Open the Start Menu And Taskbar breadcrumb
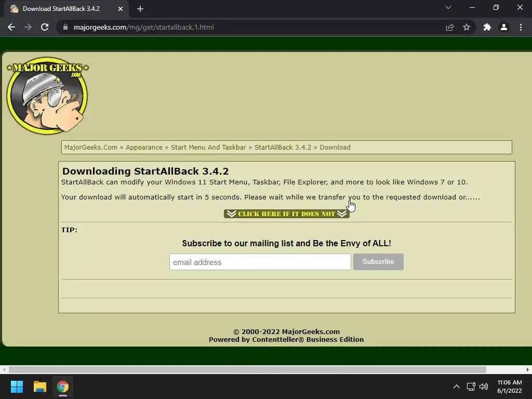 [208, 147]
